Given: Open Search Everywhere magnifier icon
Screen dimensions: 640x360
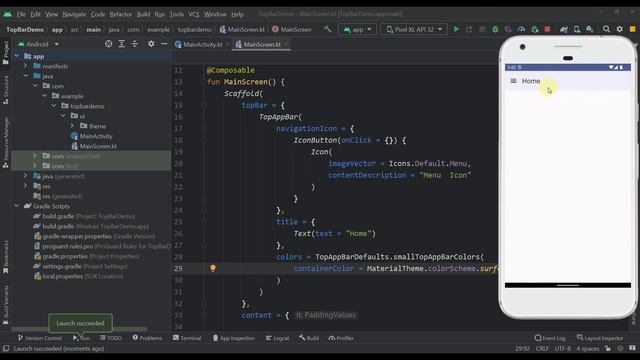Looking at the screenshot, I should pos(606,29).
